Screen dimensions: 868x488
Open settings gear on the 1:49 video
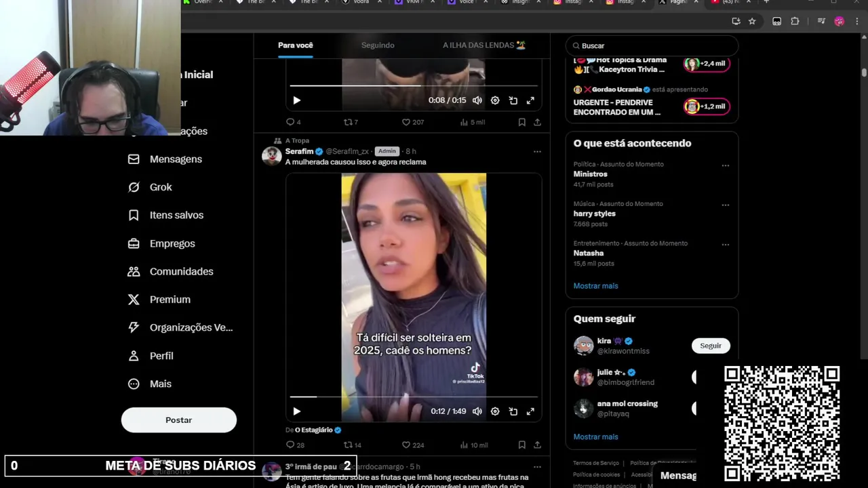pyautogui.click(x=495, y=411)
